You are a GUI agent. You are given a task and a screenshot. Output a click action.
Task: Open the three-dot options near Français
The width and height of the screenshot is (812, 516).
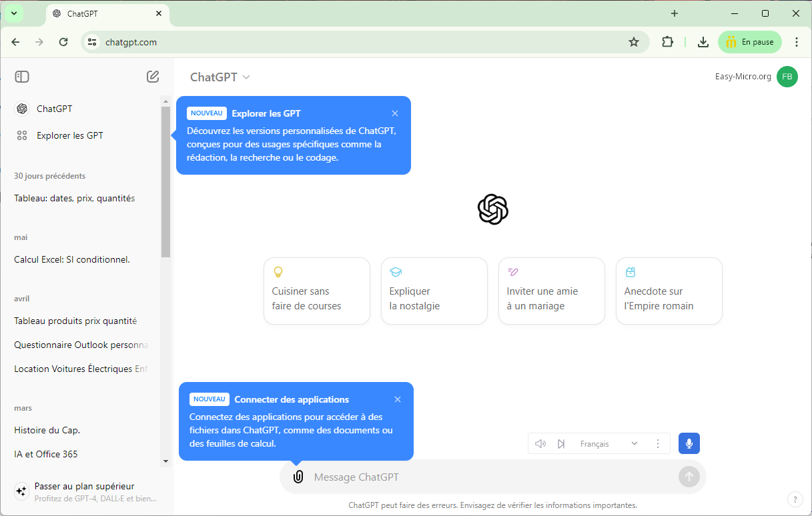[x=658, y=443]
